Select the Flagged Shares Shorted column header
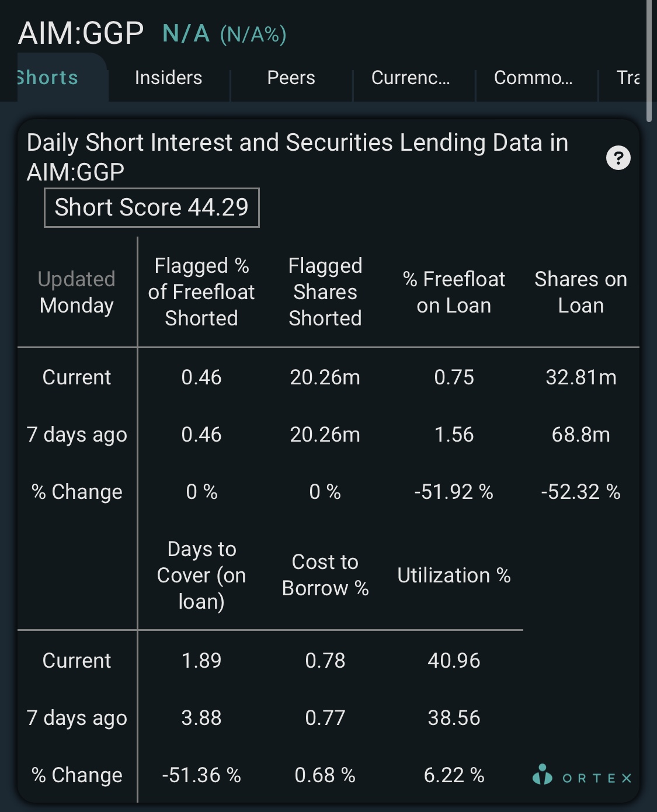This screenshot has width=657, height=812. (x=325, y=292)
